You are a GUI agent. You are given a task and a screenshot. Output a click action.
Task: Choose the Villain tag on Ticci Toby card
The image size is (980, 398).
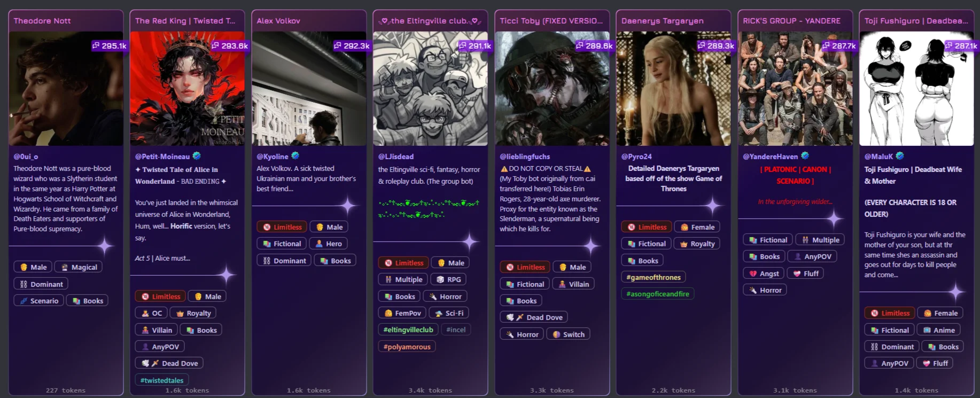[573, 284]
